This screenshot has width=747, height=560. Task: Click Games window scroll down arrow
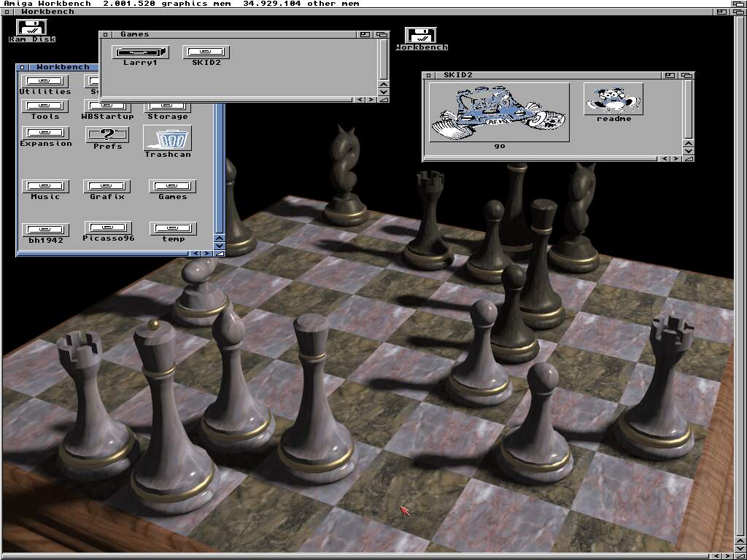pos(384,91)
